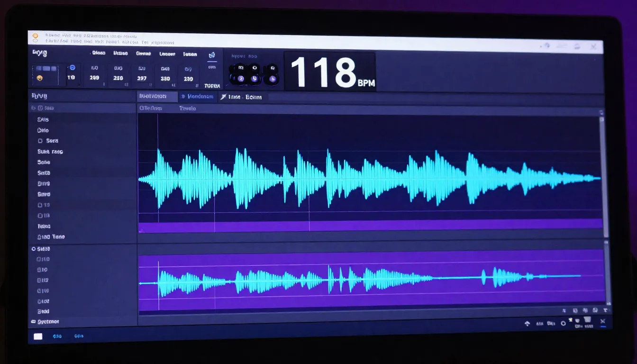
Task: Click the value 257 field in top toolbar
Action: click(x=142, y=79)
